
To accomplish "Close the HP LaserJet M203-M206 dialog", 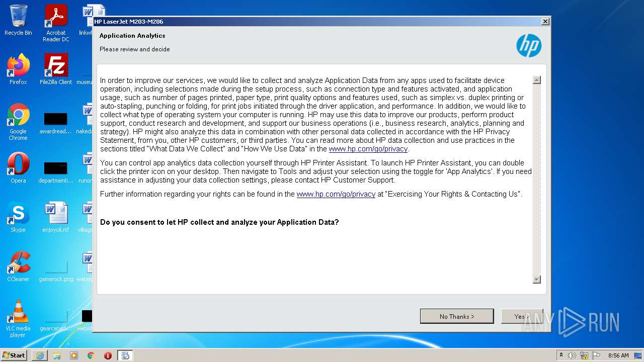I will (545, 22).
